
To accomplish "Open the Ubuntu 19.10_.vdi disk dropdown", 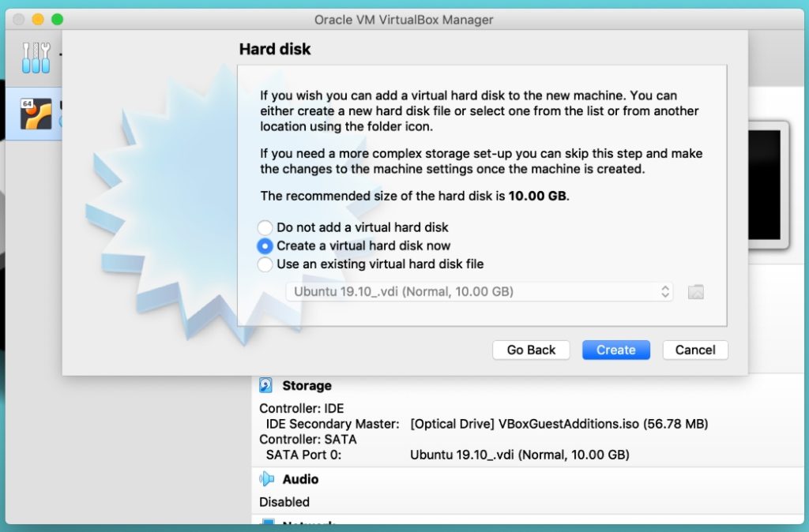I will (x=480, y=292).
